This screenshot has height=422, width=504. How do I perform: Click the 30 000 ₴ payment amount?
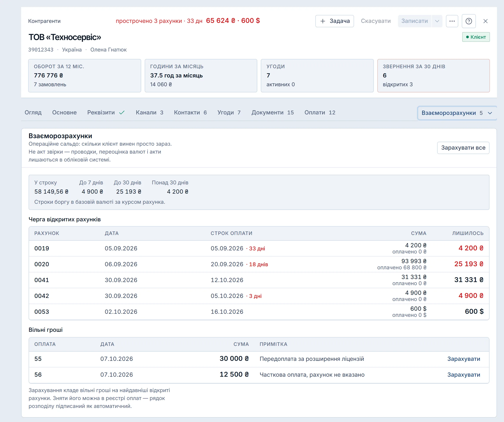point(234,359)
